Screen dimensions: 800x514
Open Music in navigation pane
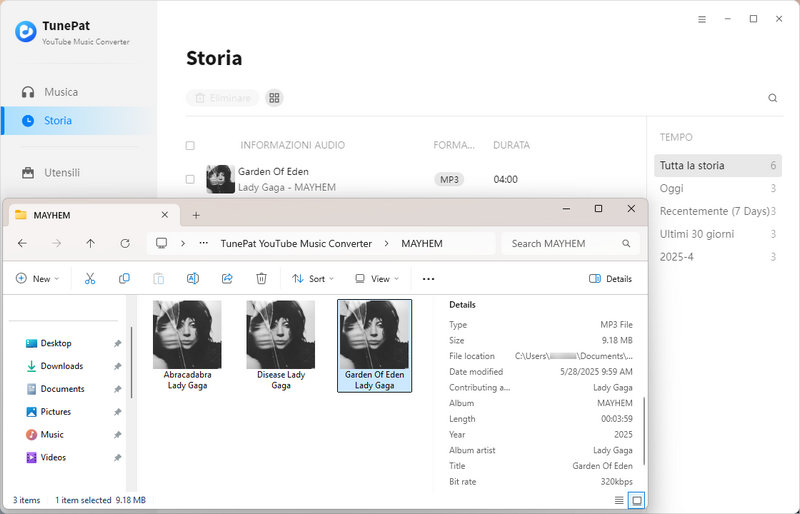(x=45, y=434)
